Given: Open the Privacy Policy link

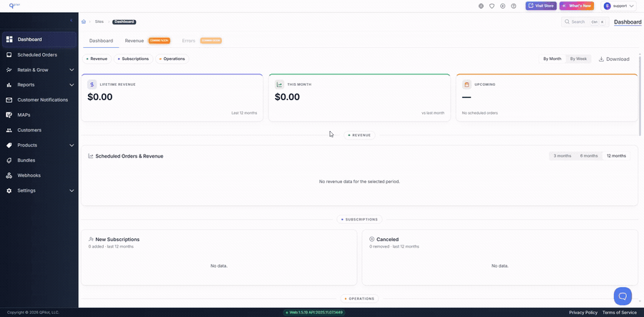Looking at the screenshot, I should (583, 313).
